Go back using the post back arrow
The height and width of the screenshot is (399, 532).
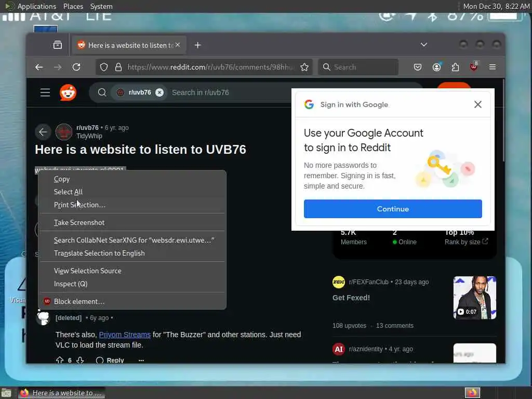43,132
